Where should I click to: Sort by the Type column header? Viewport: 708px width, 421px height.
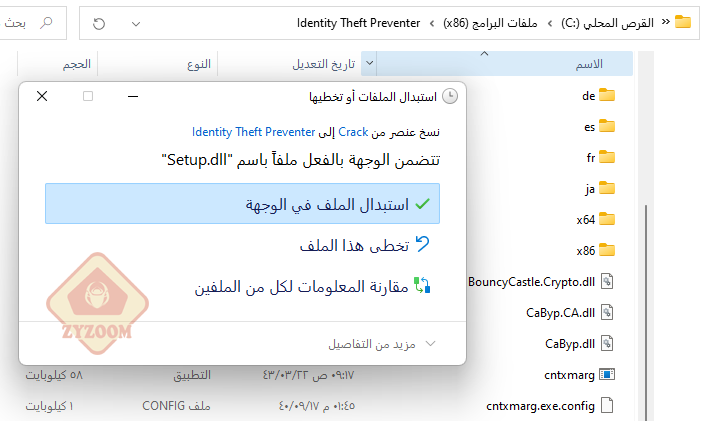[199, 64]
